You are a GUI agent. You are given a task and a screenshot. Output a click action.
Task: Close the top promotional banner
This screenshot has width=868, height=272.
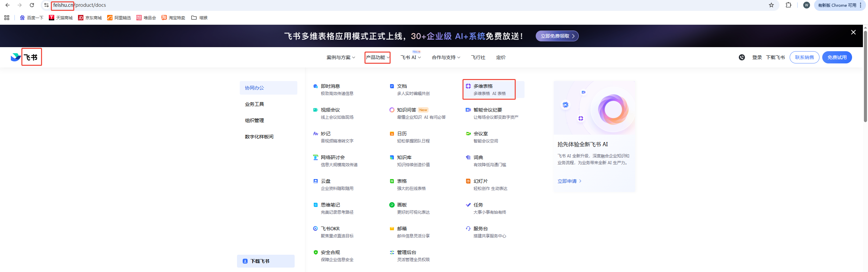pos(853,32)
